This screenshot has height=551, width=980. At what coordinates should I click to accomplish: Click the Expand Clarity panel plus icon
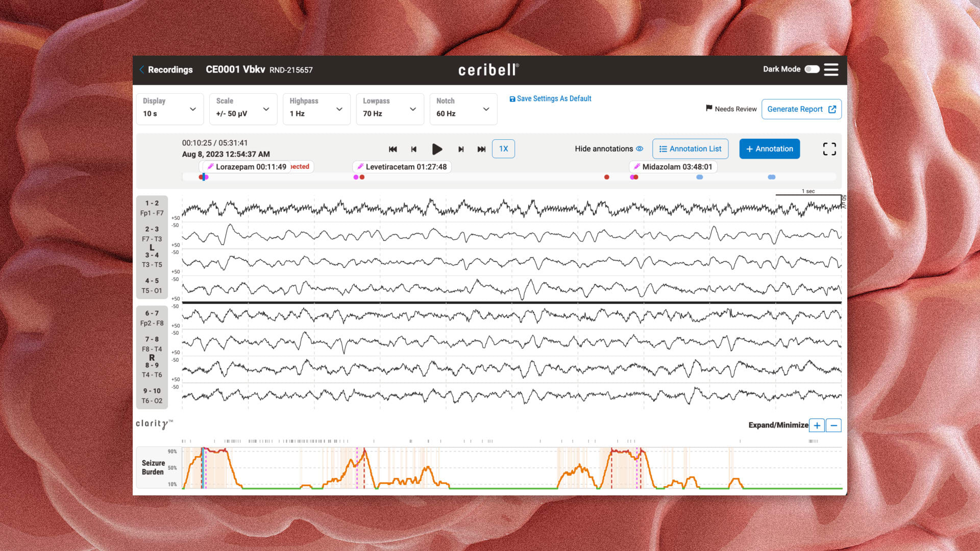pyautogui.click(x=817, y=424)
